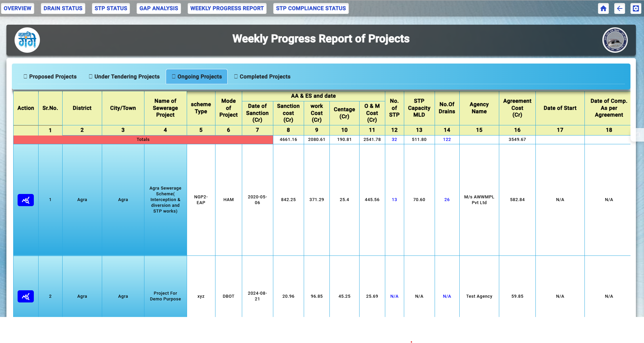Screen dimensions: 644x343
Task: Open analytics action for Agra Sewerage Scheme
Action: 26,200
